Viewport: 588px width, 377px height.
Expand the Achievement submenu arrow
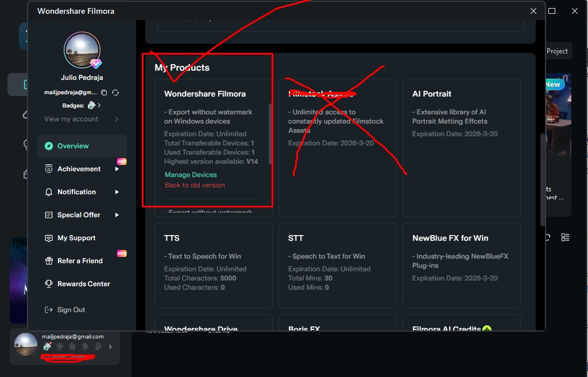pos(117,169)
